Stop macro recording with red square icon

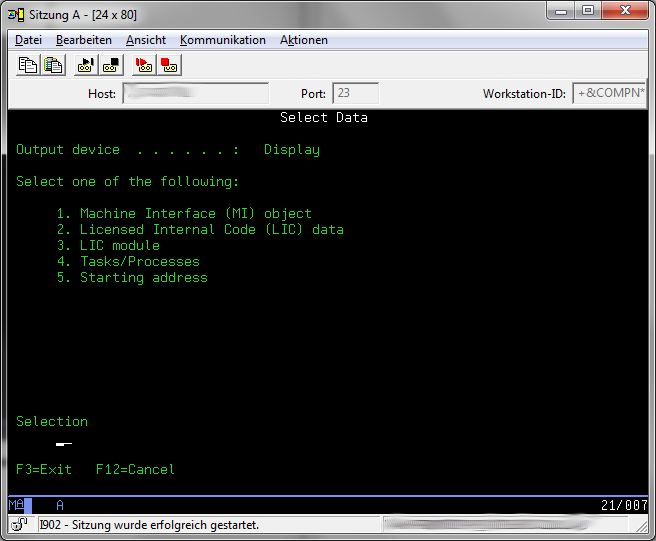tap(169, 65)
